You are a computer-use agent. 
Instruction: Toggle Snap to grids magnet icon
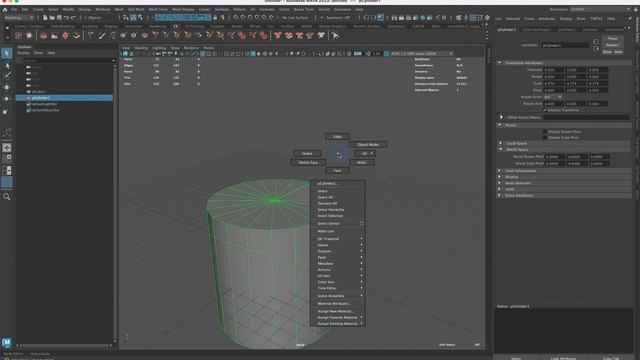pyautogui.click(x=236, y=18)
